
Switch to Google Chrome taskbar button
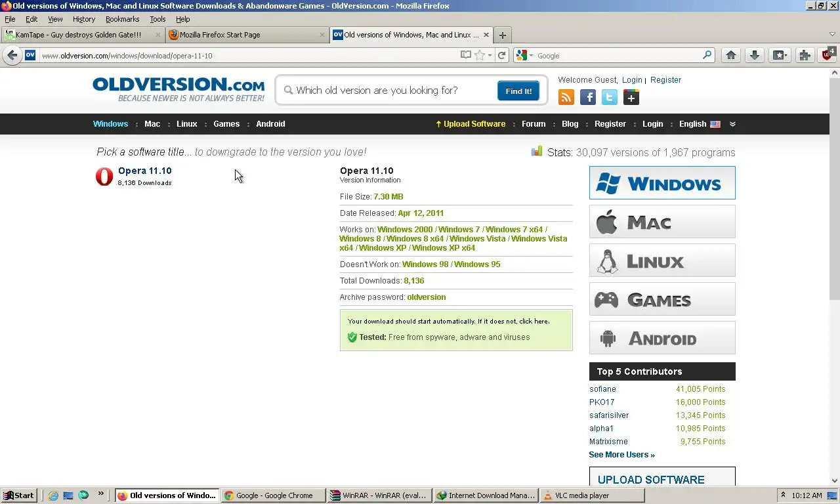(x=274, y=495)
